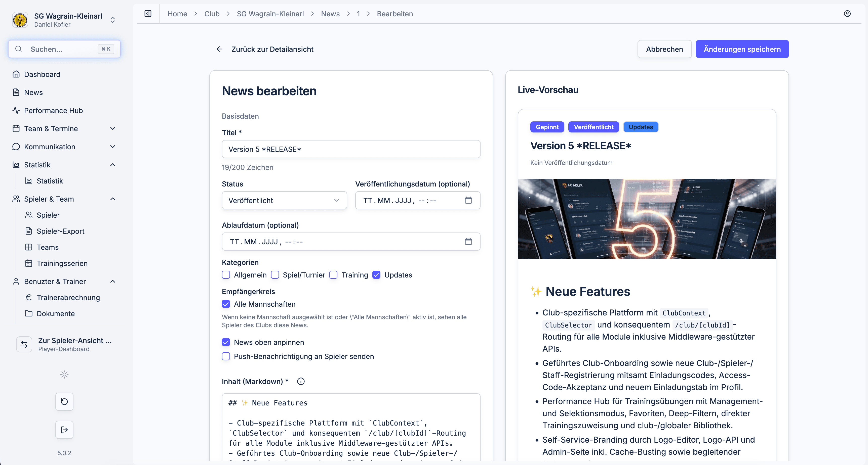Check the Training category

click(333, 275)
